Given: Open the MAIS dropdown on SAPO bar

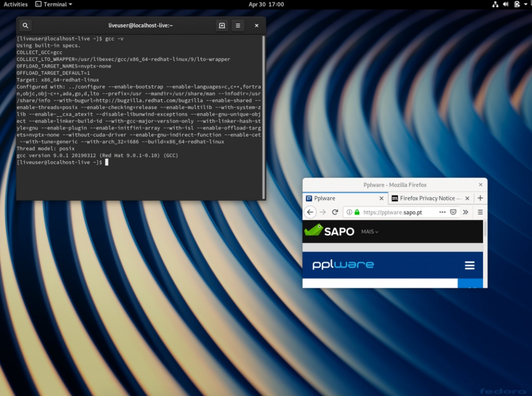Looking at the screenshot, I should (369, 232).
